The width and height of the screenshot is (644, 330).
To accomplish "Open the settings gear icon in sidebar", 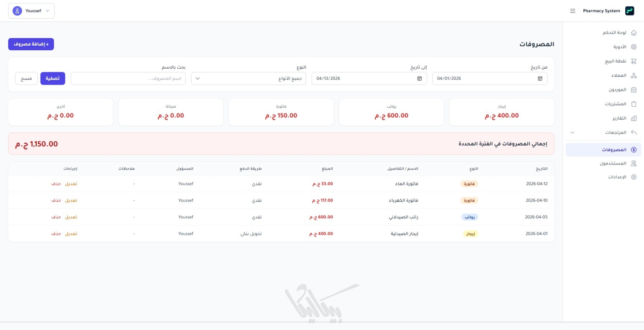I will click(634, 177).
